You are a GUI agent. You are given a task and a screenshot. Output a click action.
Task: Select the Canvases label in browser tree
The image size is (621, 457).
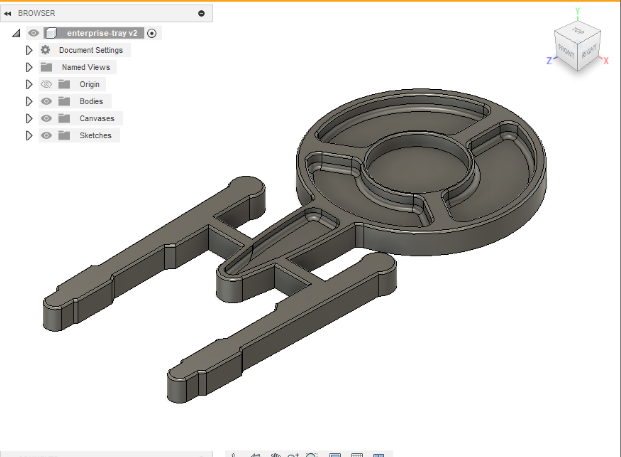click(97, 118)
